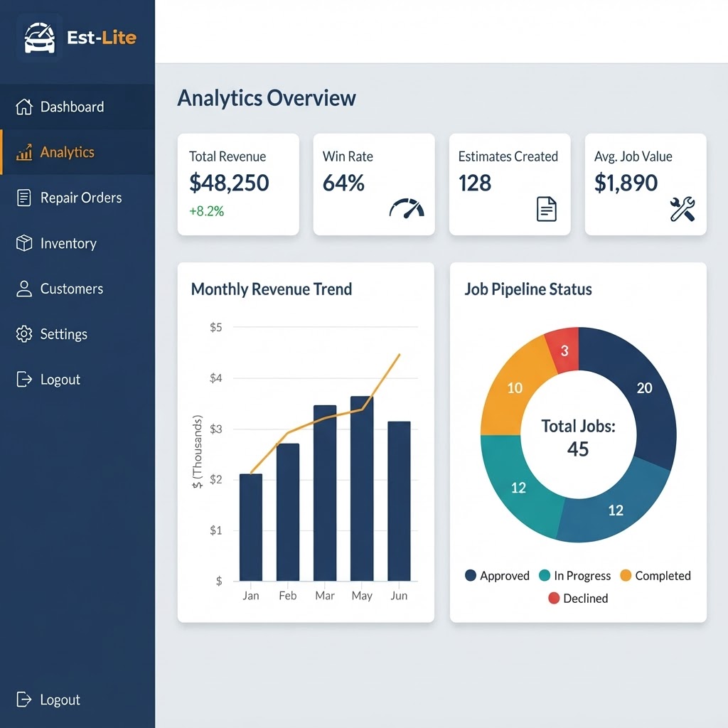Click the upper Logout label below Settings
The width and height of the screenshot is (728, 728).
coord(60,380)
